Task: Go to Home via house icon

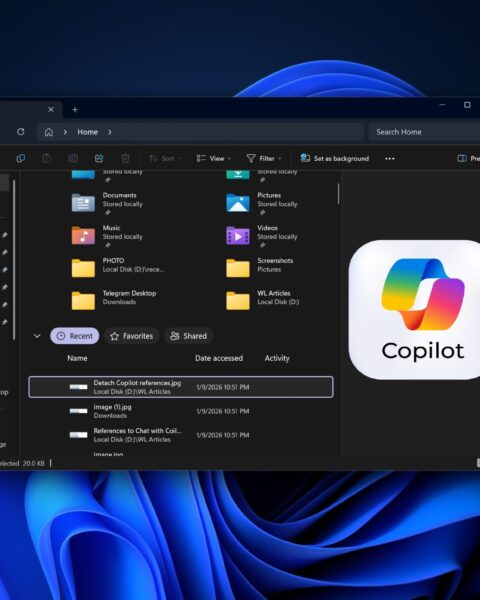Action: pyautogui.click(x=49, y=132)
